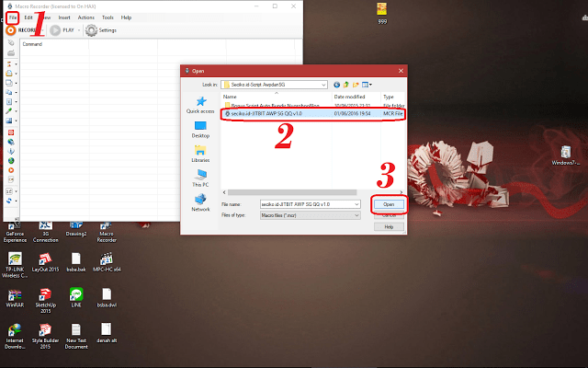Click the Open button in dialog
This screenshot has height=368, width=588.
coord(389,202)
